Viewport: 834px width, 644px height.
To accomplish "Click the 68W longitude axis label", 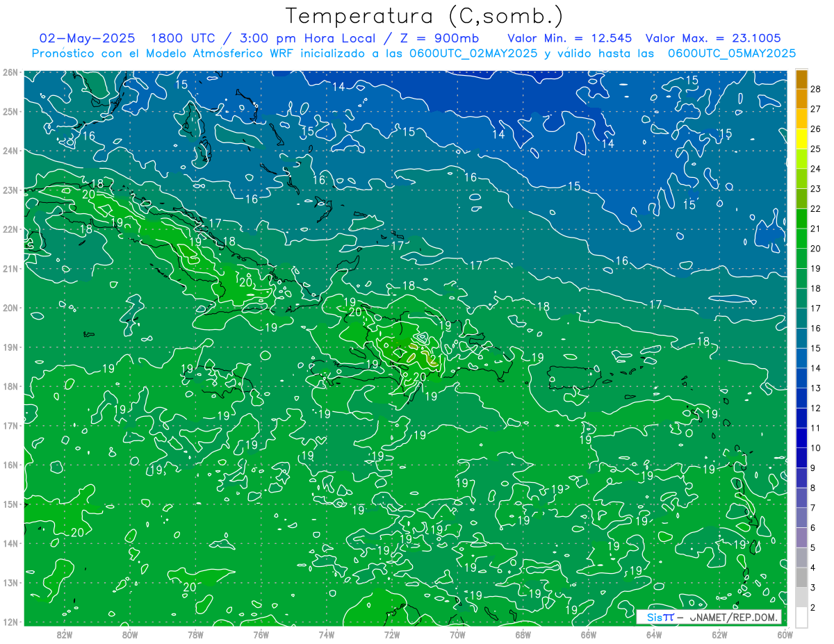I will (x=523, y=634).
